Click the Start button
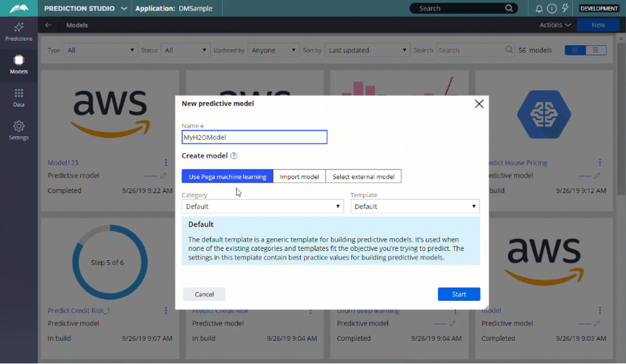 [x=459, y=294]
